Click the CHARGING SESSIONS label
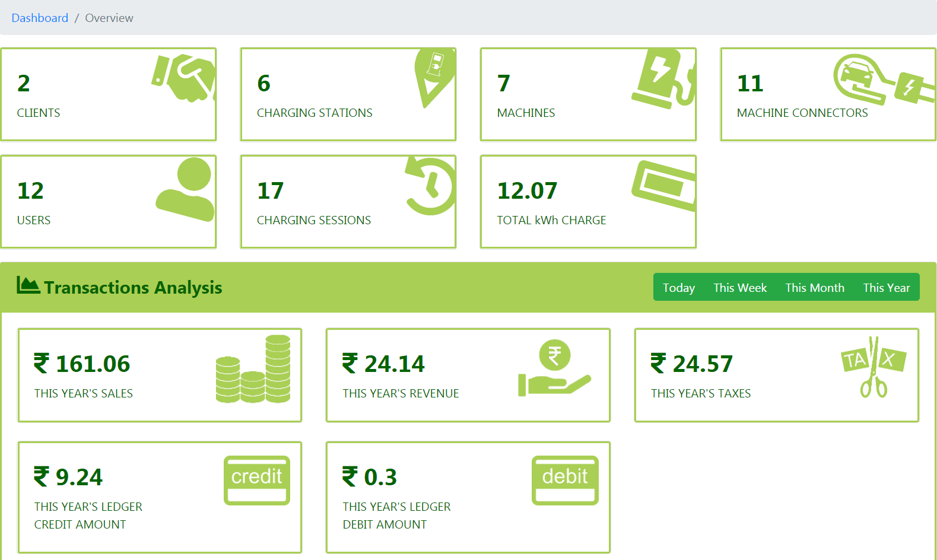The image size is (937, 560). coord(314,220)
